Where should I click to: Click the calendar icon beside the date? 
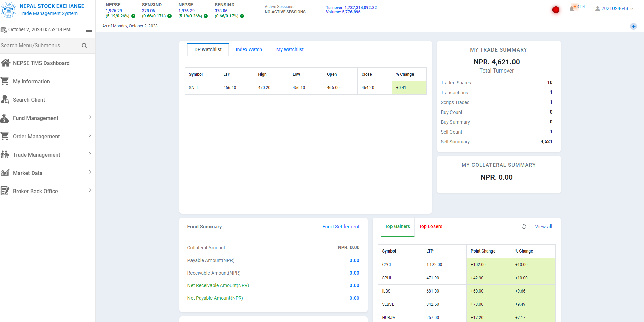[x=4, y=30]
